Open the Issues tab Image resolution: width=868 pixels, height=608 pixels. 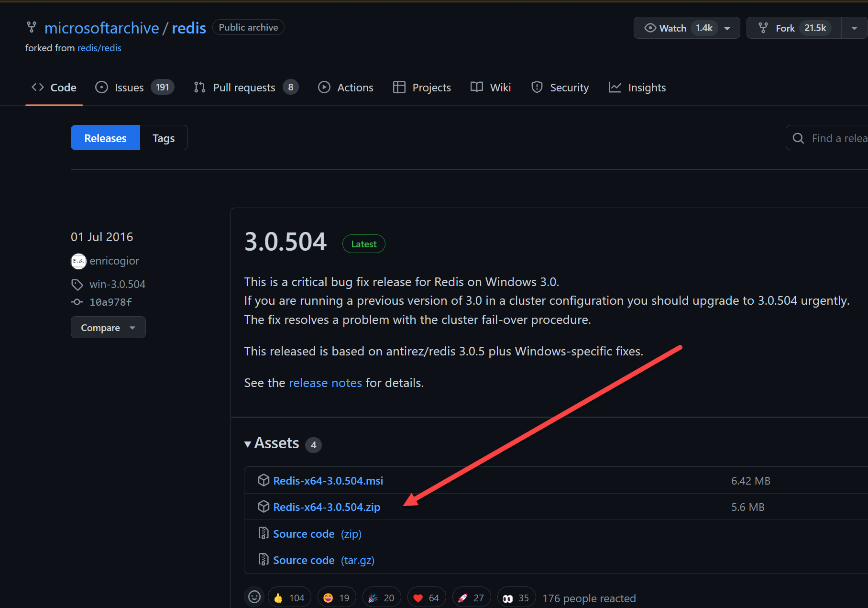[134, 88]
